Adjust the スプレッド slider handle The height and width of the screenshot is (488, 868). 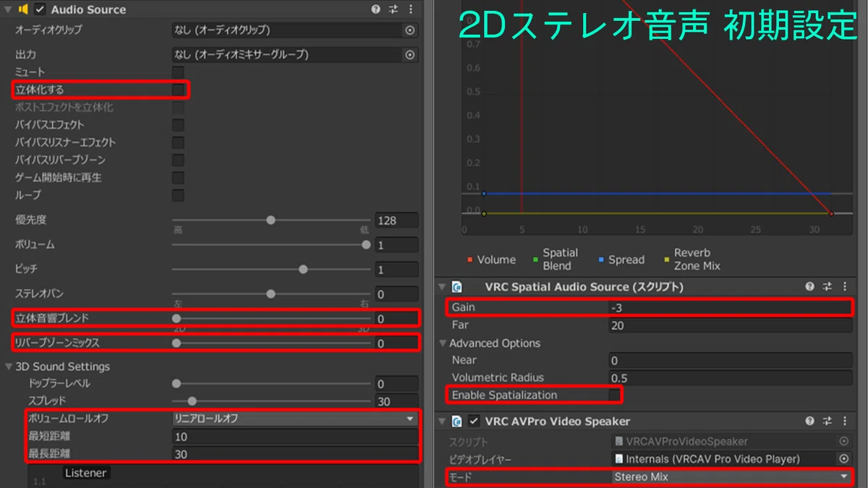tap(192, 401)
